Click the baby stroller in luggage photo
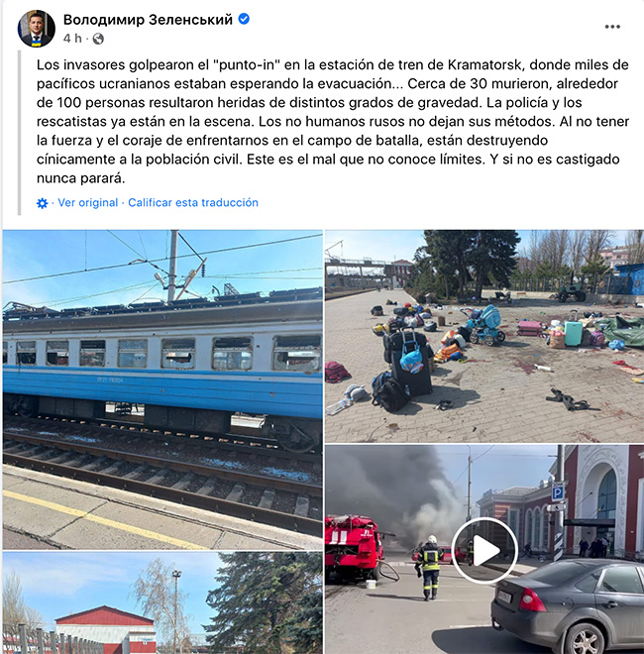The image size is (644, 654). click(486, 325)
